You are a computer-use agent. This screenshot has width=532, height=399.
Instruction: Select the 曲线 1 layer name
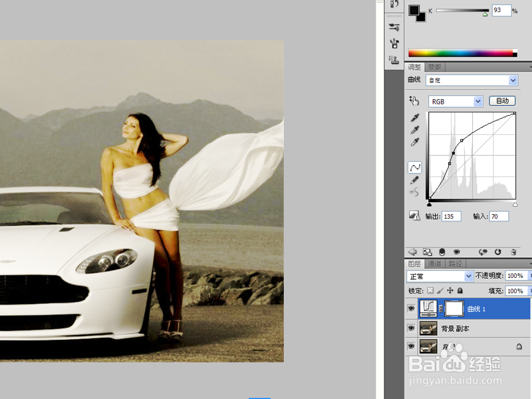476,309
